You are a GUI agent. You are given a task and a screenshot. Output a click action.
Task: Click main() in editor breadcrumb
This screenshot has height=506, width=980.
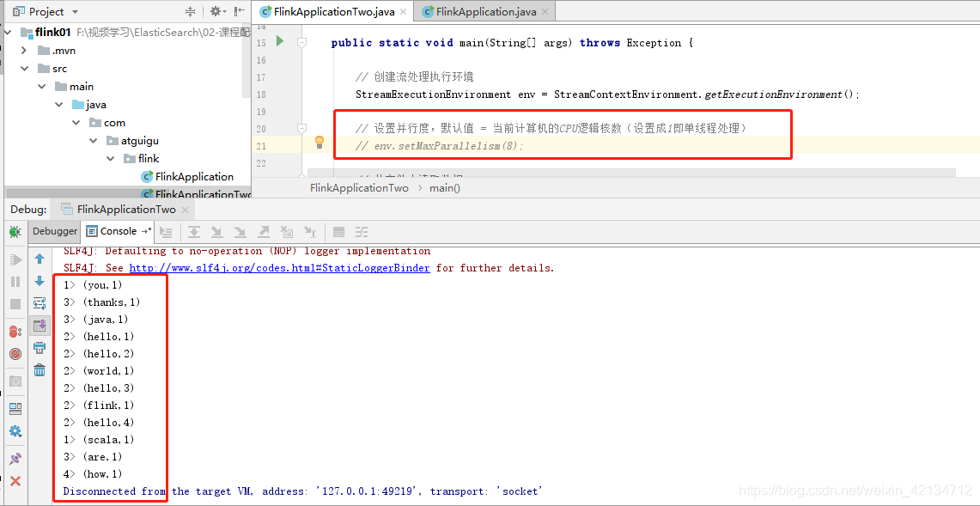(x=444, y=187)
